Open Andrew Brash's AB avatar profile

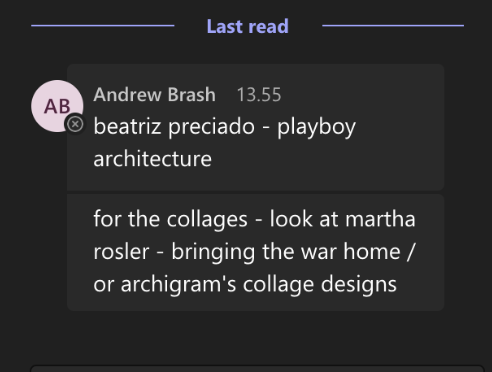57,106
